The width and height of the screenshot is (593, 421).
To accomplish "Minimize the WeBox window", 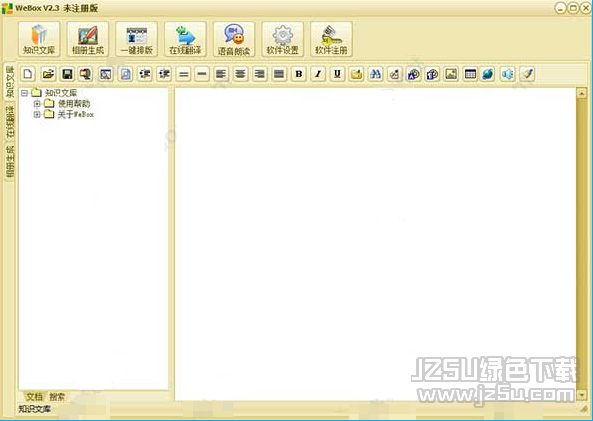I will (560, 8).
